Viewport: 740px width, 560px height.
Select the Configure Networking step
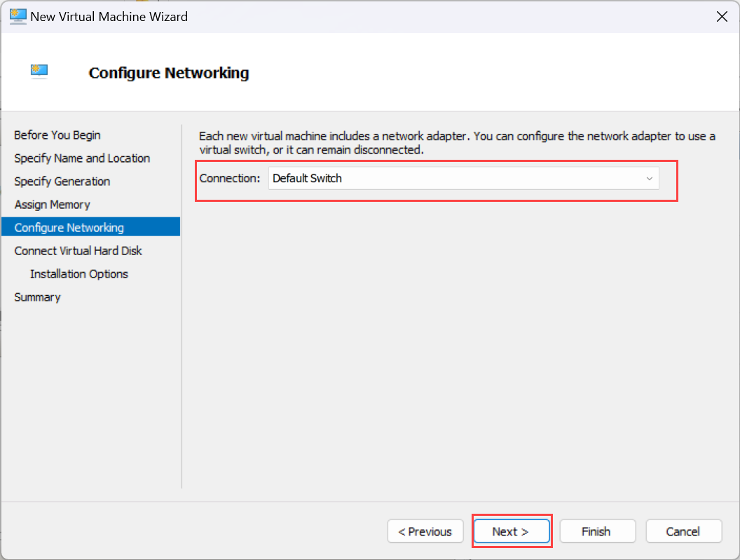[68, 227]
